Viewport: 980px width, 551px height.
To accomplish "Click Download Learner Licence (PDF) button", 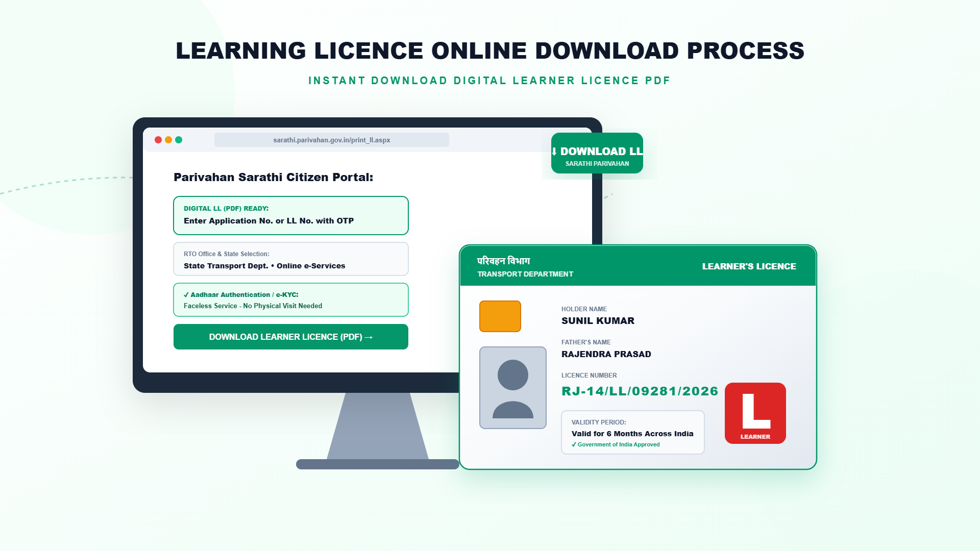I will point(291,337).
